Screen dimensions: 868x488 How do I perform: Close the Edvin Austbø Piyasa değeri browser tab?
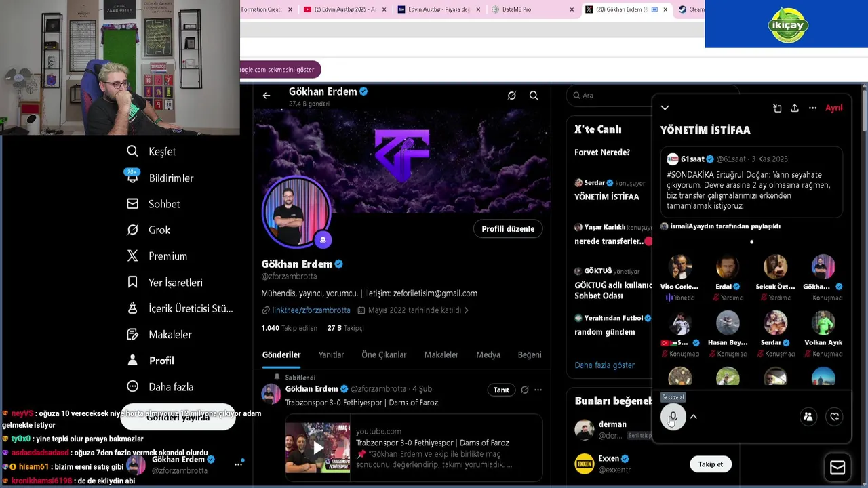click(x=478, y=9)
